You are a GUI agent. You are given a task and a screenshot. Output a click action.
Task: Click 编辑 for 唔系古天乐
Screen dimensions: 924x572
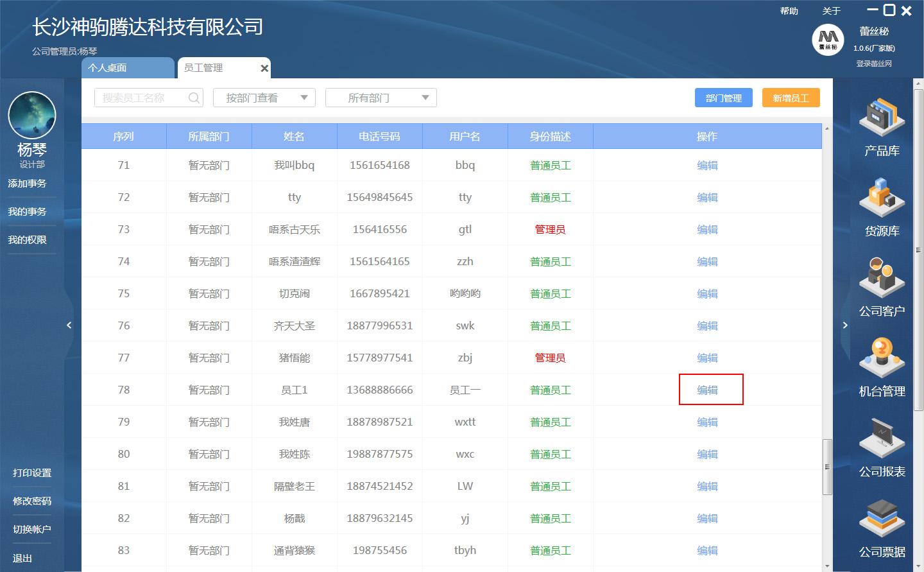pos(707,229)
